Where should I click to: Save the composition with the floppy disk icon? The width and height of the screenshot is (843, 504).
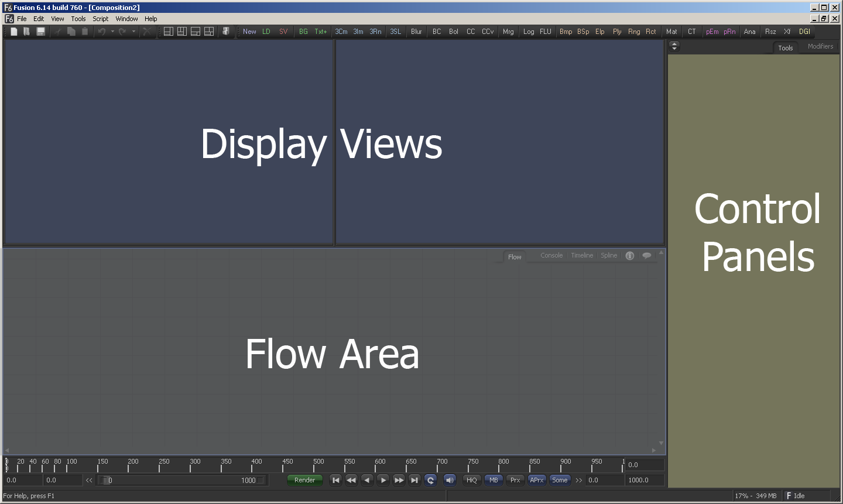pyautogui.click(x=40, y=32)
